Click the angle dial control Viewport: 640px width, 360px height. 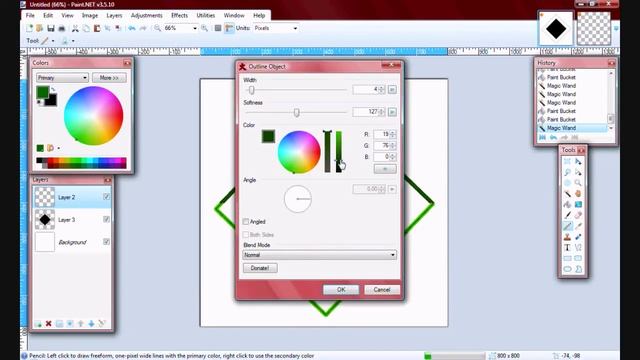point(298,199)
